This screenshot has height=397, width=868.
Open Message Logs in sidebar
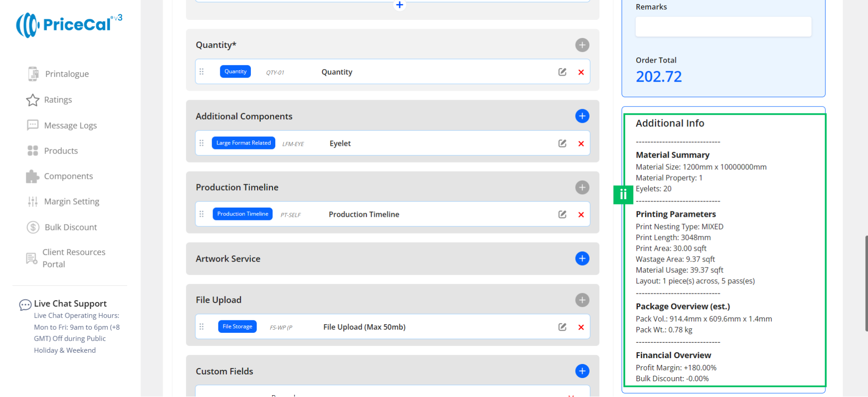[70, 126]
